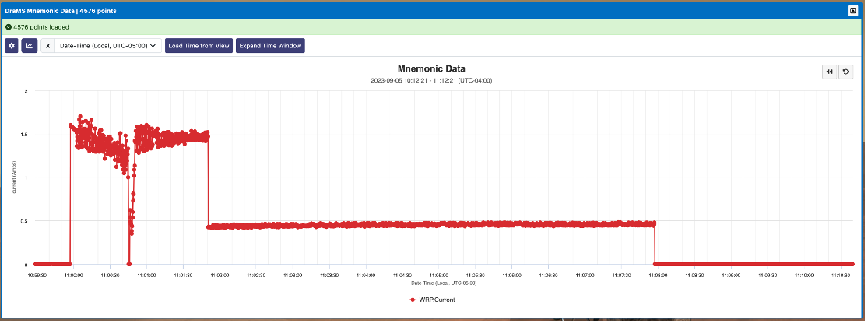Reset the chart with the undo arrow
Image resolution: width=868 pixels, height=323 pixels.
(x=846, y=72)
